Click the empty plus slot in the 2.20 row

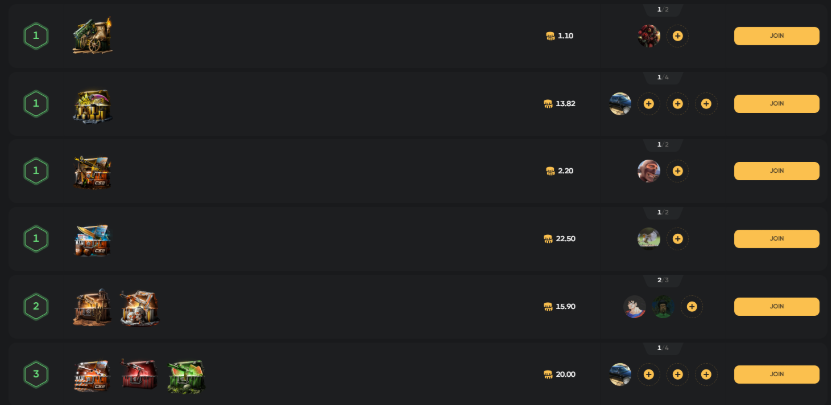[x=677, y=171]
